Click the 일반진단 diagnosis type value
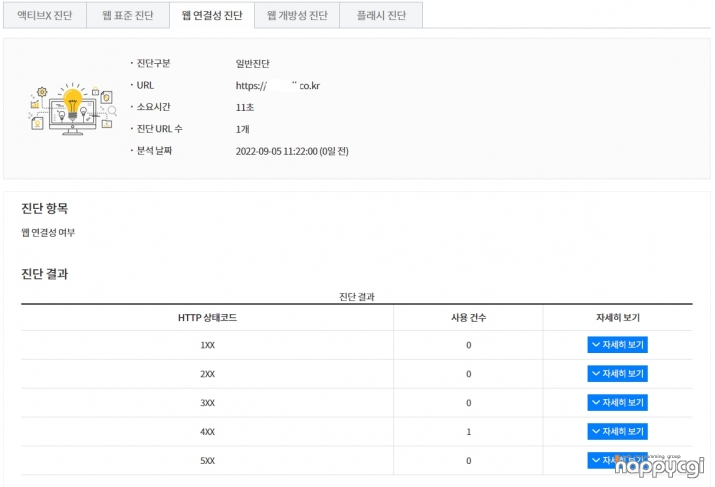 [252, 63]
